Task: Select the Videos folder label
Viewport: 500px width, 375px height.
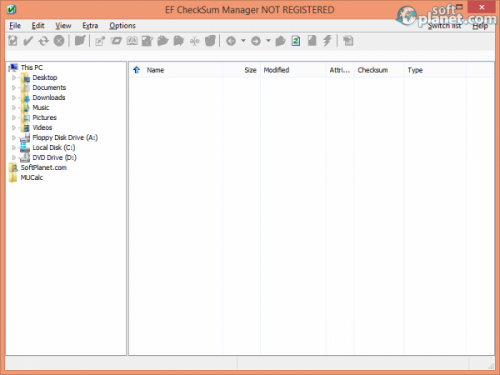Action: click(x=42, y=128)
